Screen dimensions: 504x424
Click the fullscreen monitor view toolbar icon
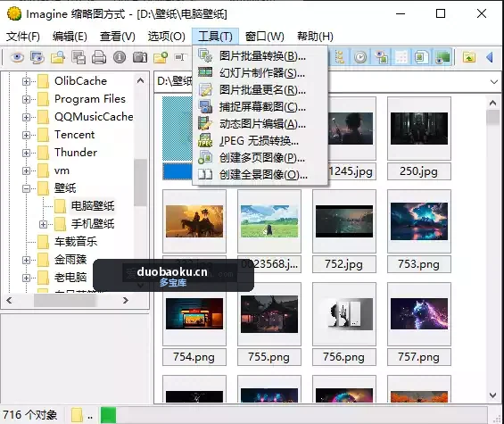(x=37, y=58)
